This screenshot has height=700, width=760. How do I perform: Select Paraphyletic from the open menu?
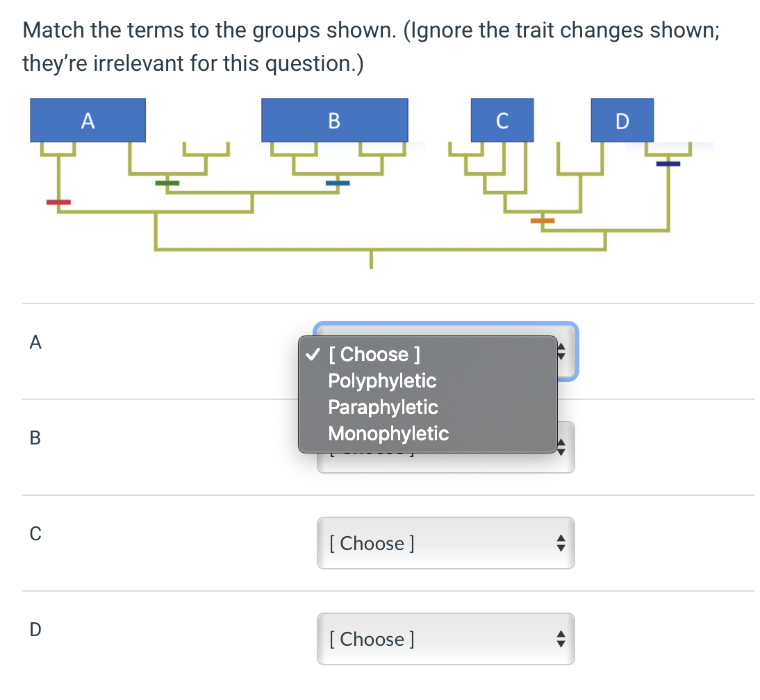tap(383, 408)
